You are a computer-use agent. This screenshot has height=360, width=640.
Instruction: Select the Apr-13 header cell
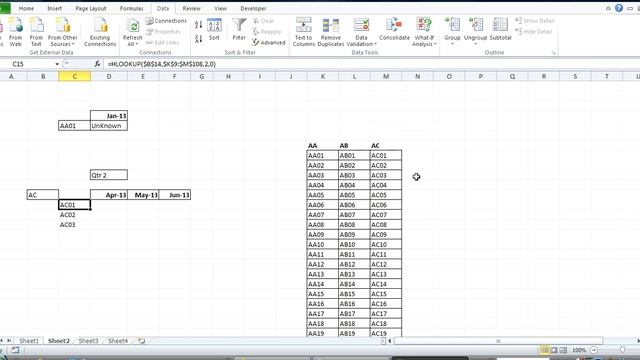point(109,195)
